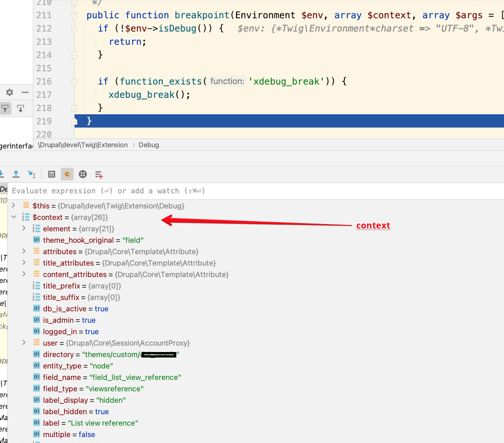Select the directory variable row

[x=256, y=354]
